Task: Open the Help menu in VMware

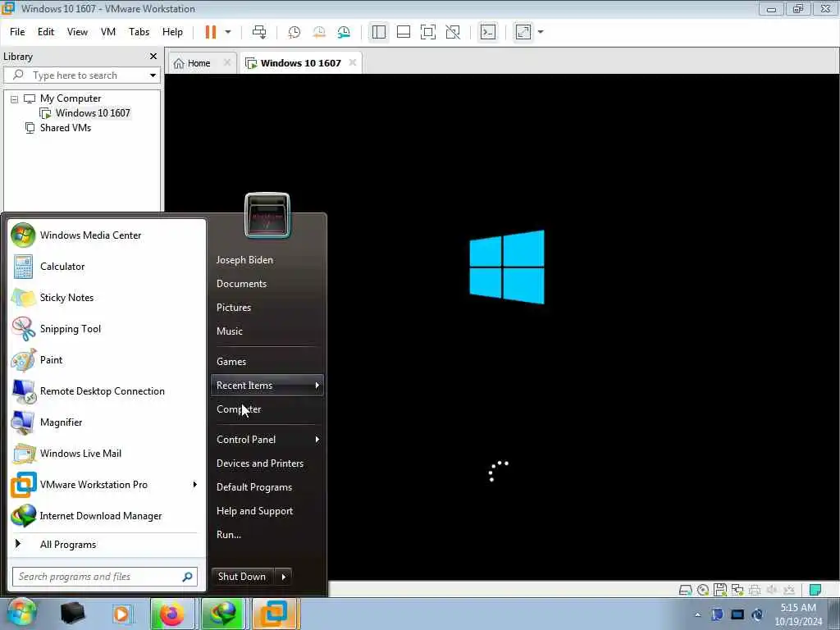Action: pyautogui.click(x=172, y=32)
